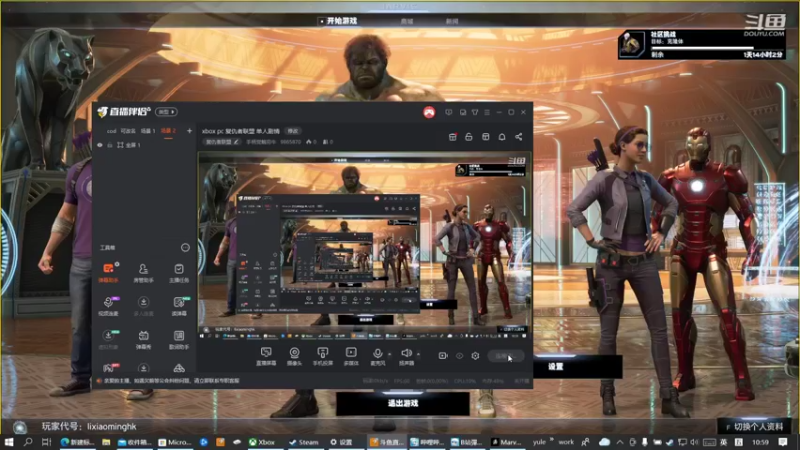Switch to the second scene tab after cod
The height and width of the screenshot is (450, 800).
pyautogui.click(x=128, y=131)
